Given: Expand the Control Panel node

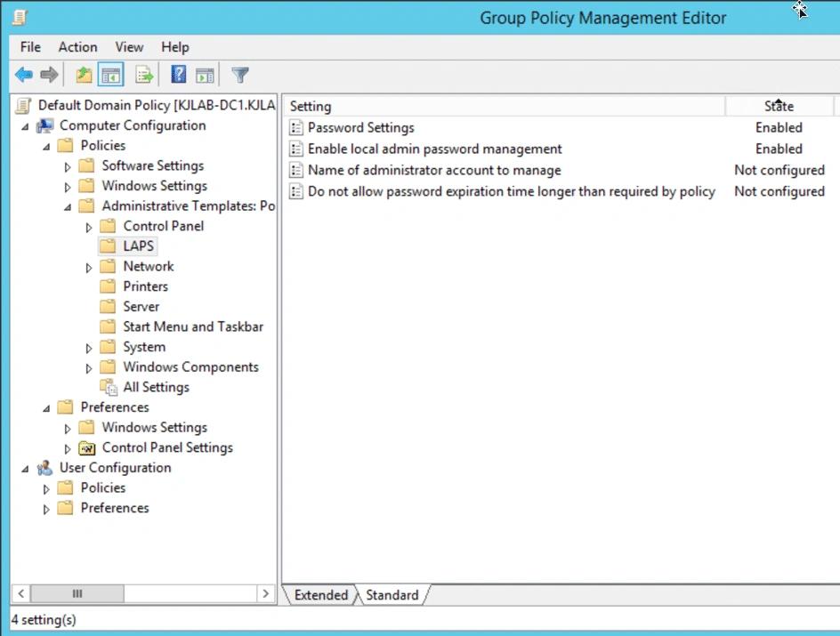Looking at the screenshot, I should tap(89, 228).
